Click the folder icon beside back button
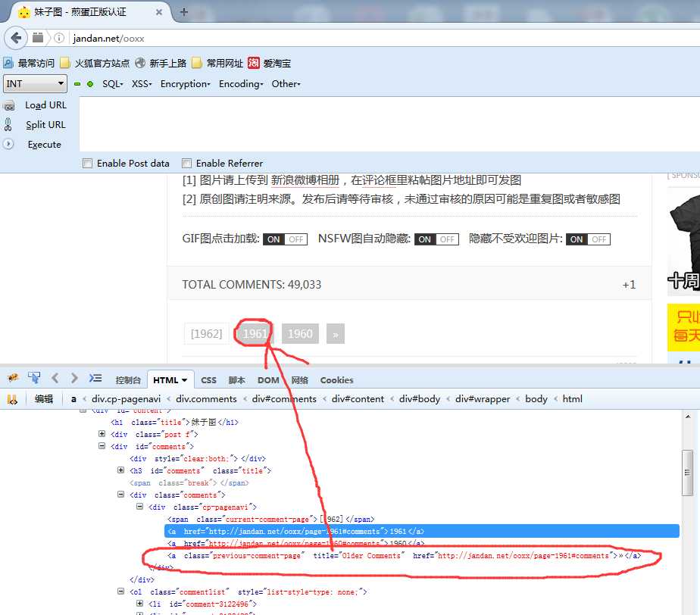Image resolution: width=700 pixels, height=615 pixels. click(38, 37)
